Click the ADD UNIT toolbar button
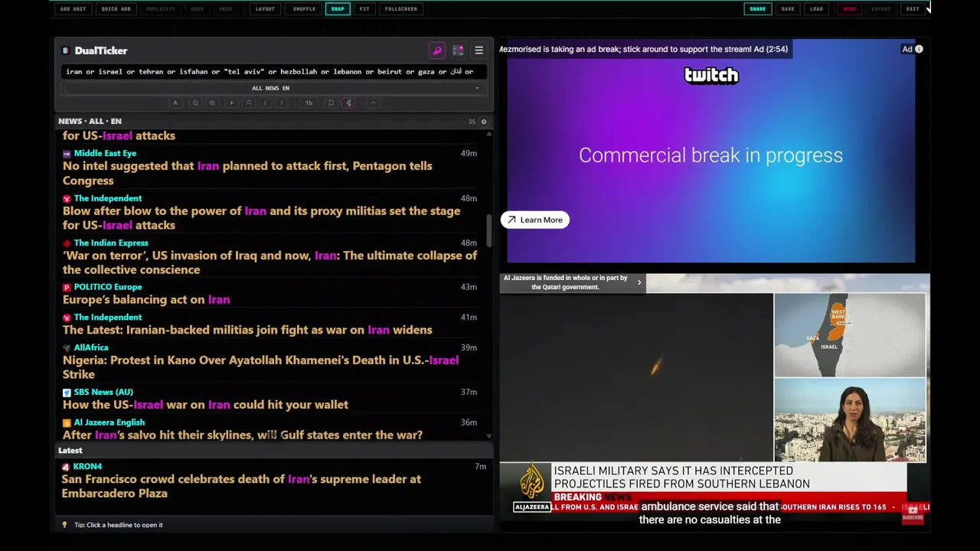980x551 pixels. point(73,9)
